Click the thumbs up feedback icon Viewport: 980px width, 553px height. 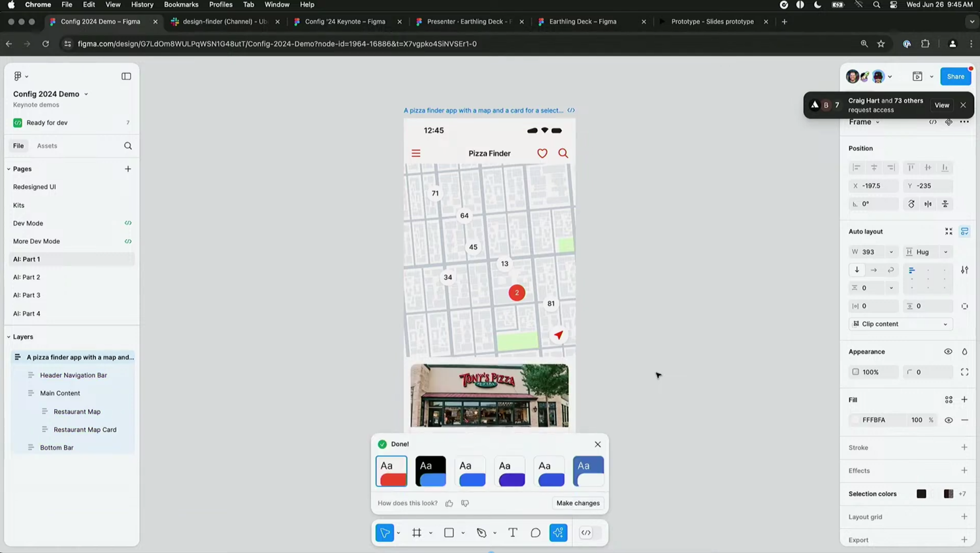point(449,503)
